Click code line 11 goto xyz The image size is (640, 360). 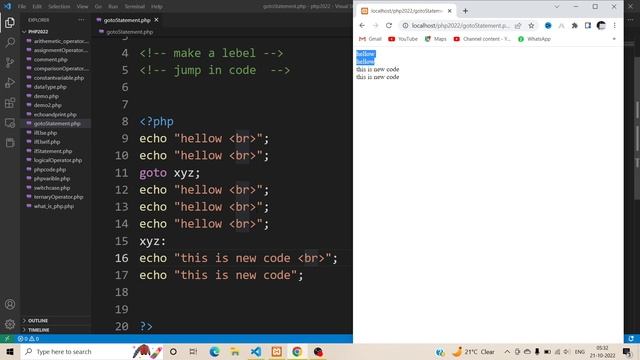click(170, 173)
